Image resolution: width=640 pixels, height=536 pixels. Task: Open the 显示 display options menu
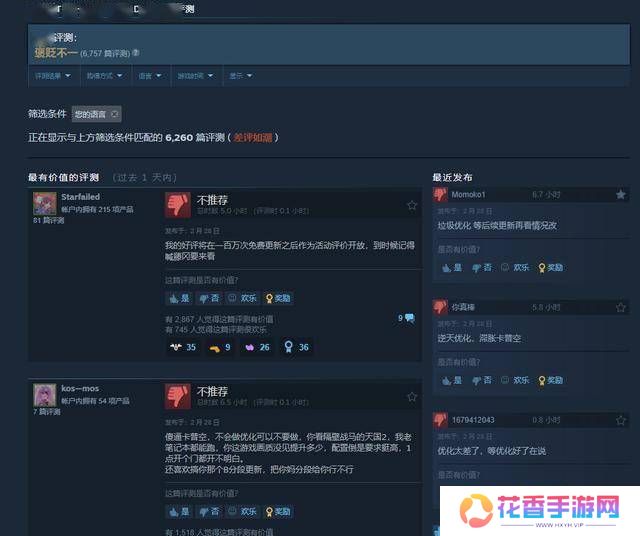point(240,75)
